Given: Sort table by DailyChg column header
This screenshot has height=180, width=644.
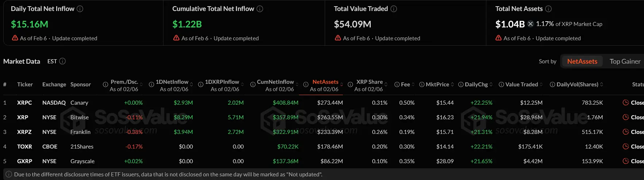Looking at the screenshot, I should pyautogui.click(x=476, y=85).
